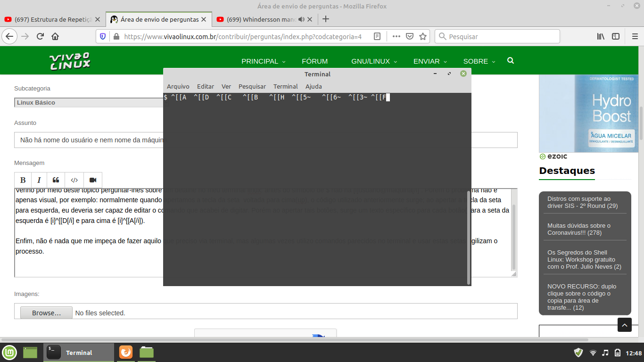Screen dimensions: 644x362
Task: Switch to the Estrutura de Repetição tab
Action: [x=52, y=19]
